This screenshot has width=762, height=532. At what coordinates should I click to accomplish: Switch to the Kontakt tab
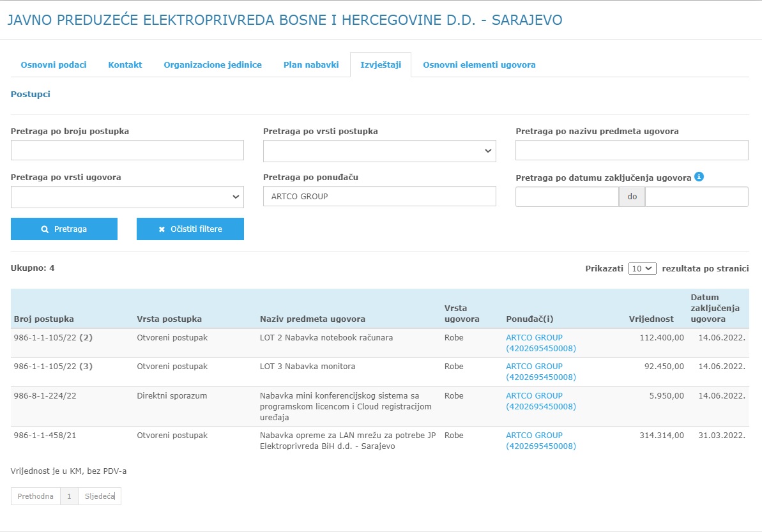[x=125, y=65]
